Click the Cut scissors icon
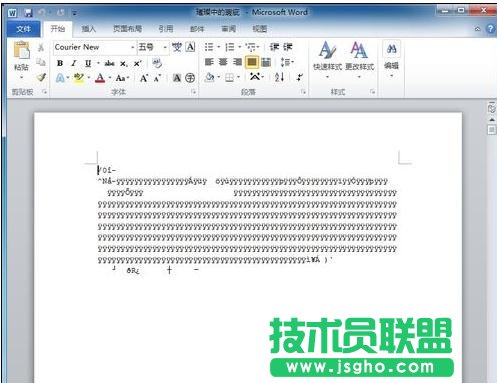The image size is (497, 383). pyautogui.click(x=41, y=47)
